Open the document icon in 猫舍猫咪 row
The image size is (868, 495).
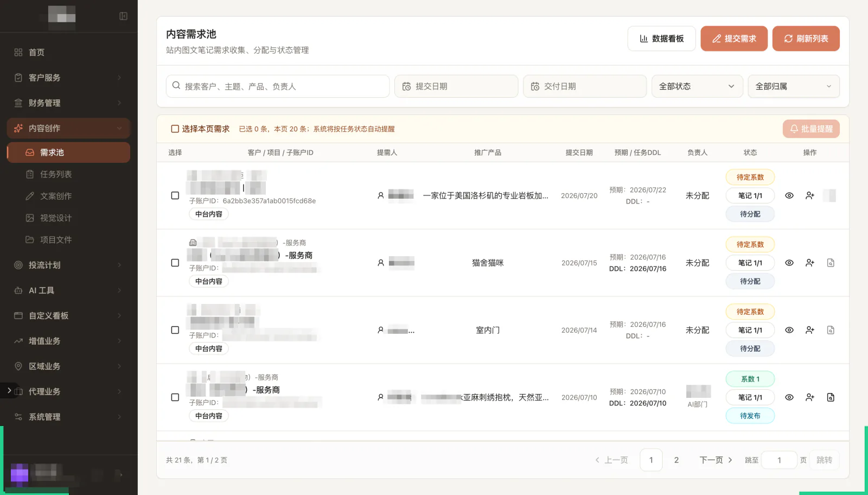831,263
